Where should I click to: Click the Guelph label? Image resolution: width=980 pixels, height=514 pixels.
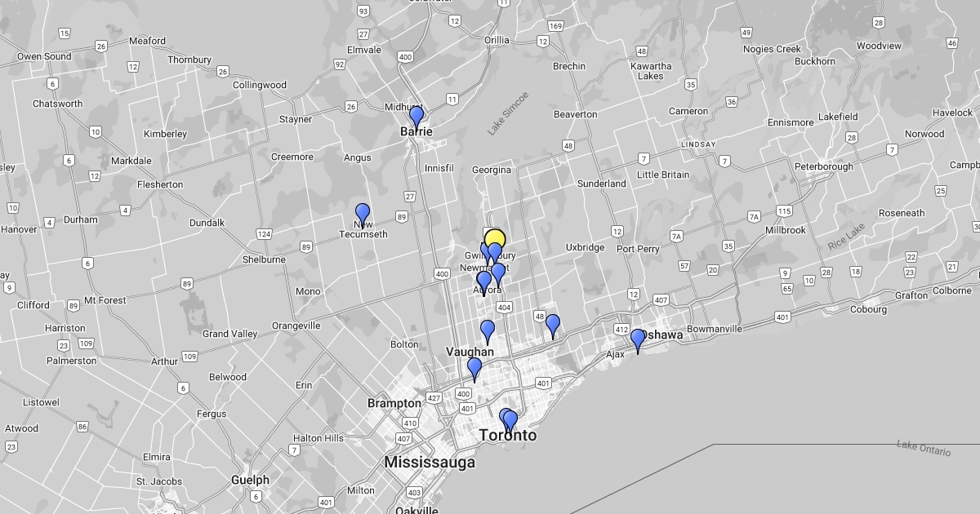click(x=250, y=480)
